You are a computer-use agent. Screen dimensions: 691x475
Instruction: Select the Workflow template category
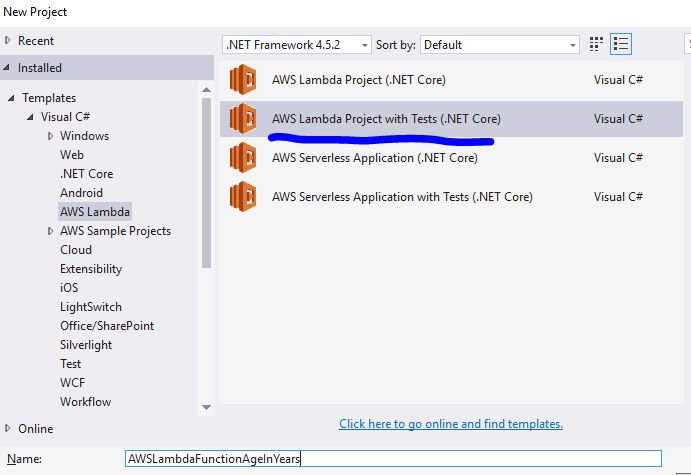tap(85, 401)
